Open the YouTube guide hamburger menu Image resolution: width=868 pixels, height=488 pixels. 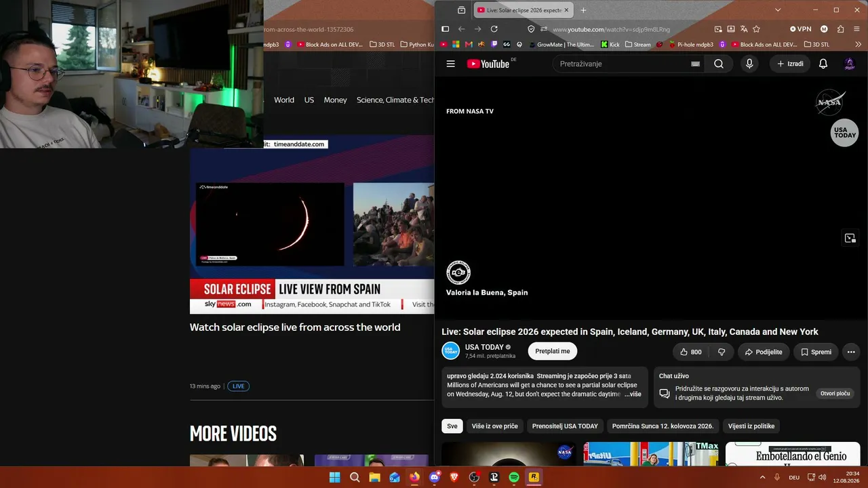tap(451, 64)
